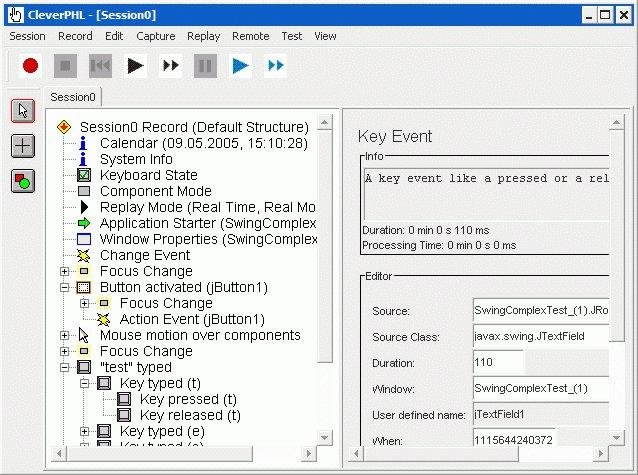Click the tree panel horizontal scrollbar thumb

pyautogui.click(x=160, y=453)
